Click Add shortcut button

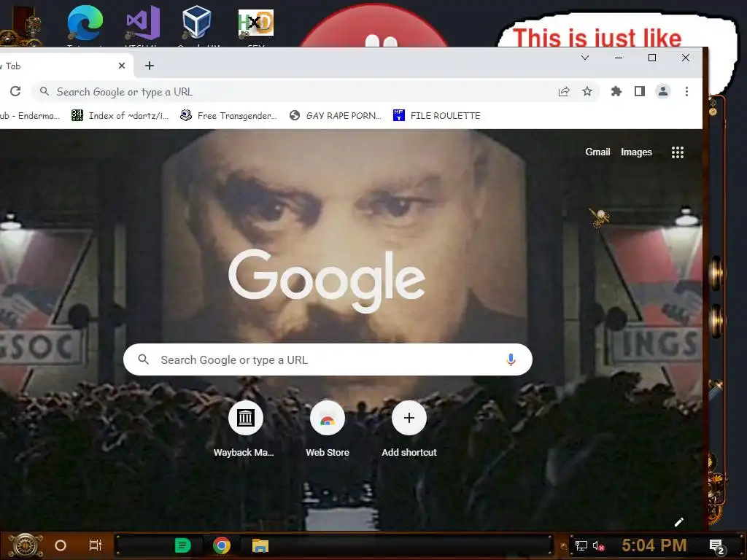tap(409, 429)
